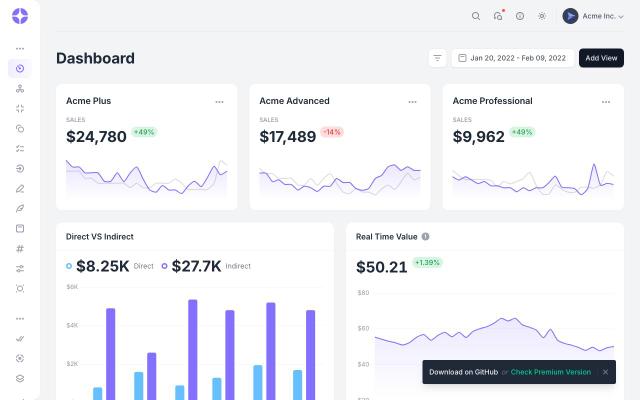The image size is (640, 400).
Task: Click the lower sidebar section ellipsis
Action: point(20,319)
